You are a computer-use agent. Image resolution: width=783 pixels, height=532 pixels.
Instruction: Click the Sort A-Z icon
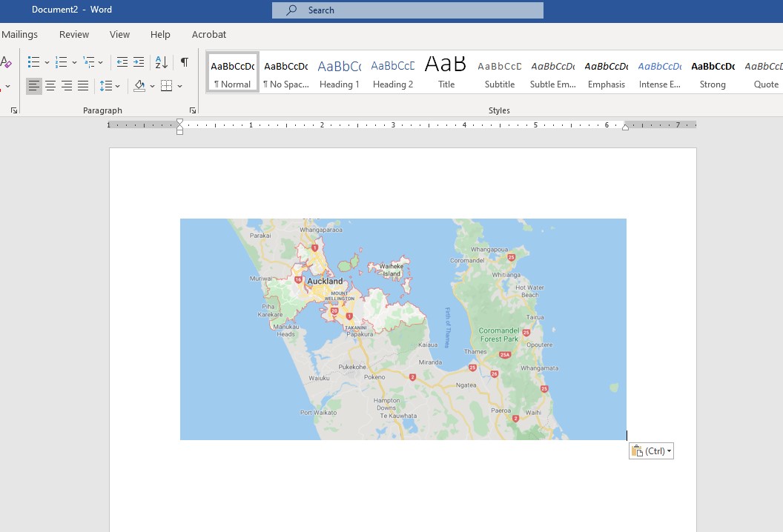tap(162, 62)
